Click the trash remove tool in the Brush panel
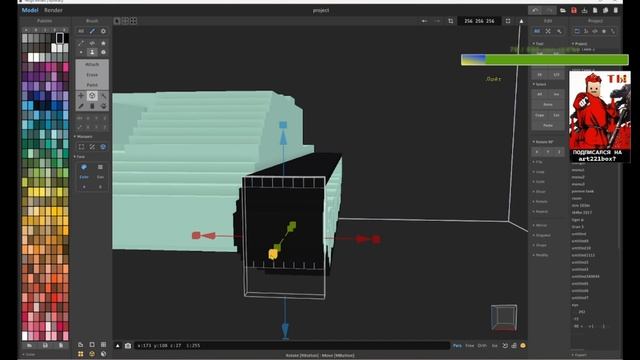640x360 pixels. tap(92, 106)
